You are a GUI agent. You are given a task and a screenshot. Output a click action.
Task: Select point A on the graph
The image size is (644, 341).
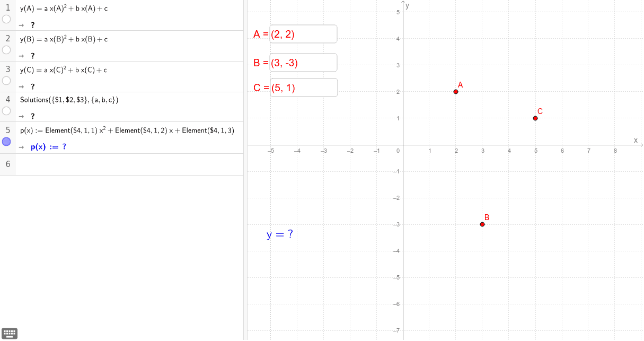[x=456, y=92]
